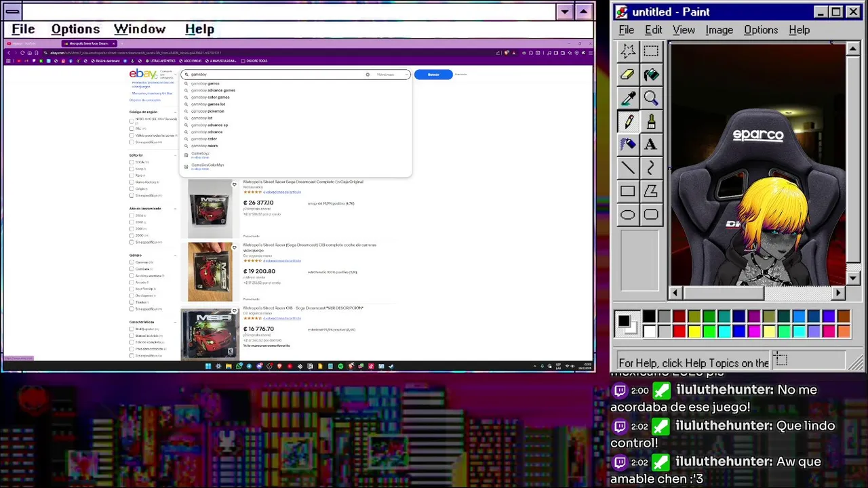
Task: Pick the Eraser tool in Paint
Action: 628,75
